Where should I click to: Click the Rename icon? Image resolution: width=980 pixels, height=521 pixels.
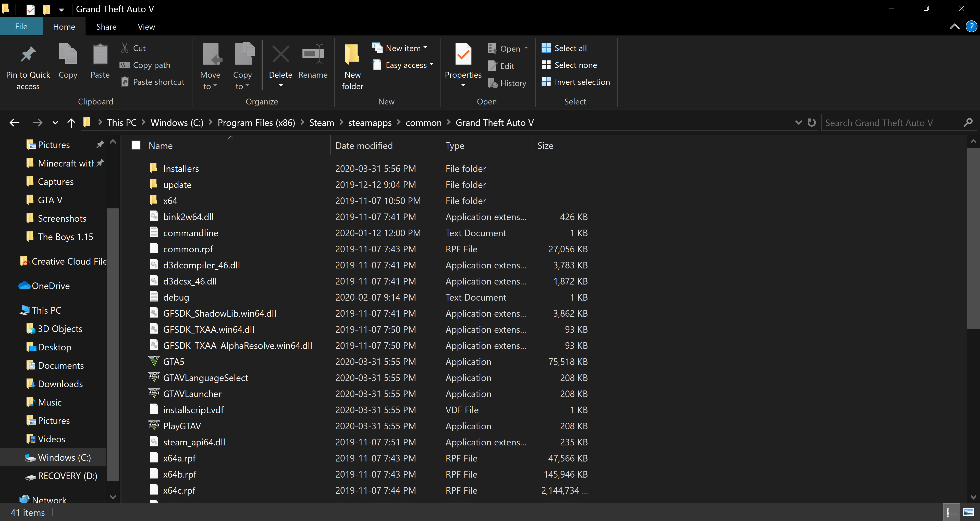point(313,54)
